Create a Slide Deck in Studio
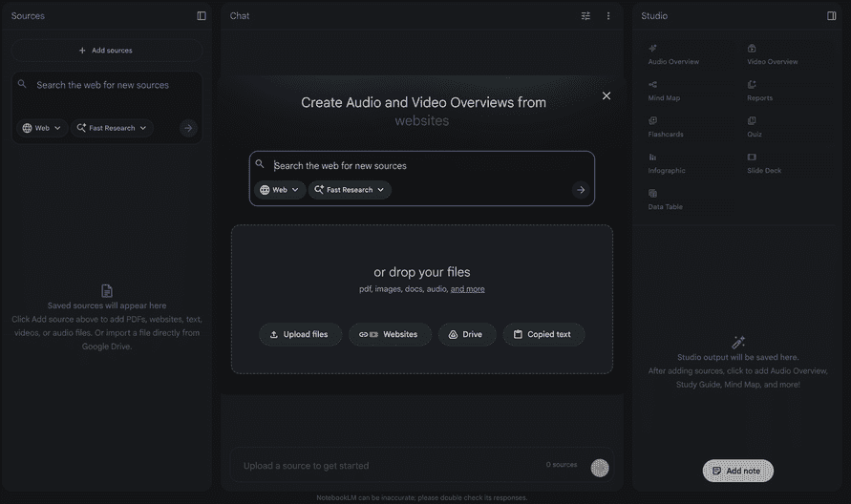The width and height of the screenshot is (851, 504). (x=786, y=164)
